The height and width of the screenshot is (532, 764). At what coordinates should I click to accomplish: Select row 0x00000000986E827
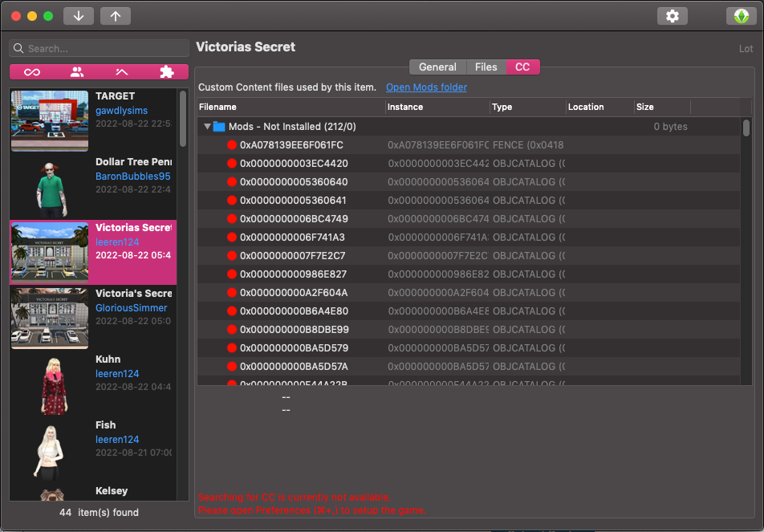tap(468, 274)
